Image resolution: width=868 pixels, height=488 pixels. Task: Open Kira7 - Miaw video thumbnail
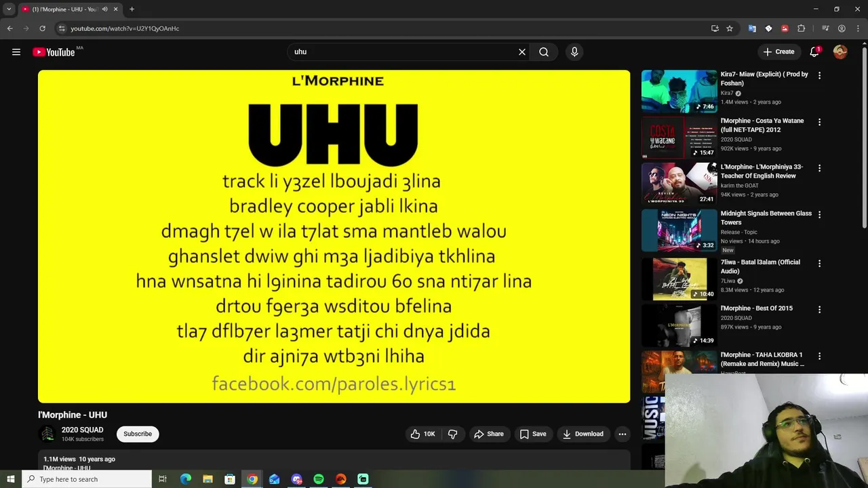pyautogui.click(x=679, y=91)
